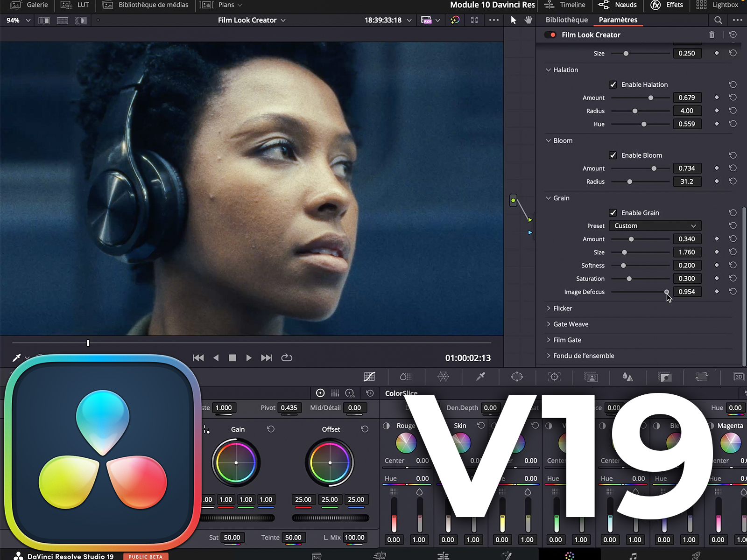Add keyframe for Bloom Radius
This screenshot has height=560, width=747.
717,182
